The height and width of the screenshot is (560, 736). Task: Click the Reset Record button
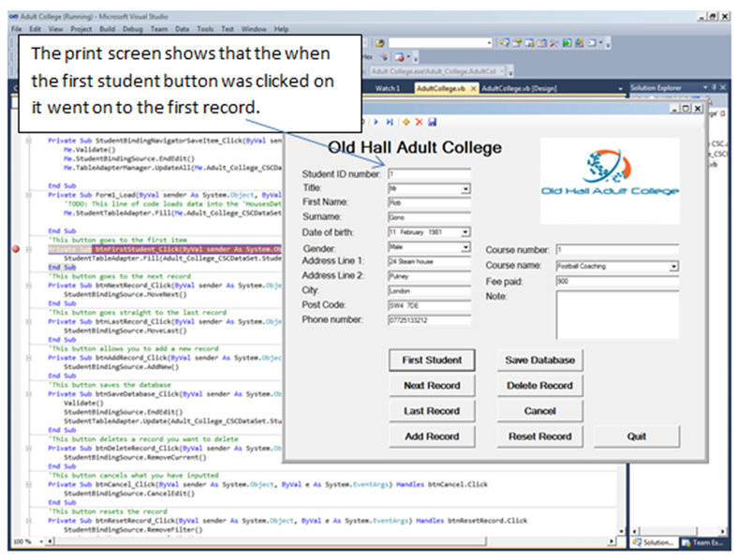tap(539, 436)
